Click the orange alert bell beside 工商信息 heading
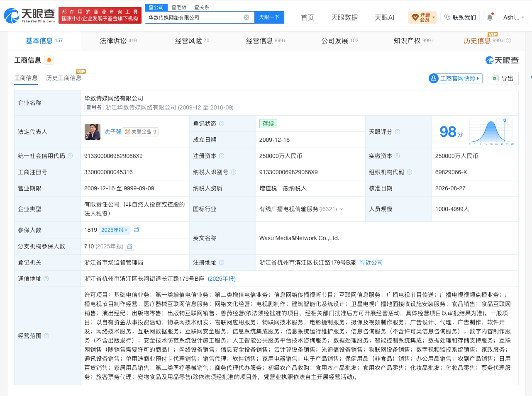The height and width of the screenshot is (396, 532). 49,60
